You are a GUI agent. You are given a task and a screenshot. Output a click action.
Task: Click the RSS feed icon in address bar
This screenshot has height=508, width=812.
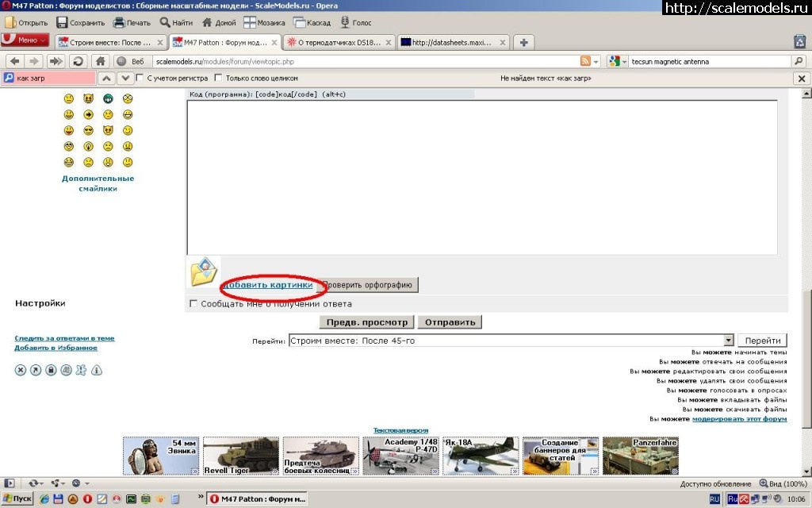[x=586, y=61]
